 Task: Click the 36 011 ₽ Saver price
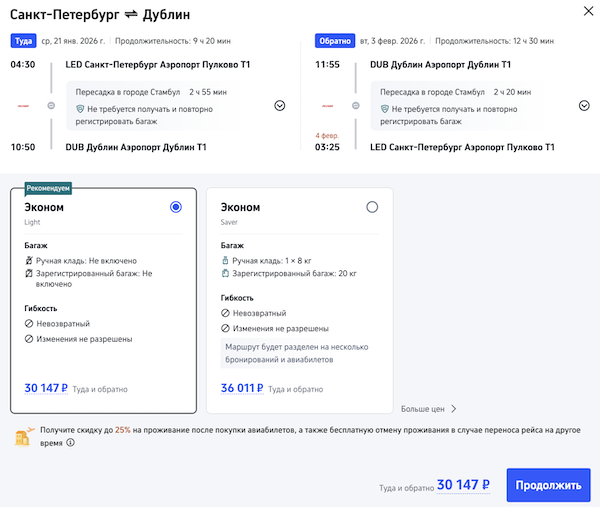241,388
